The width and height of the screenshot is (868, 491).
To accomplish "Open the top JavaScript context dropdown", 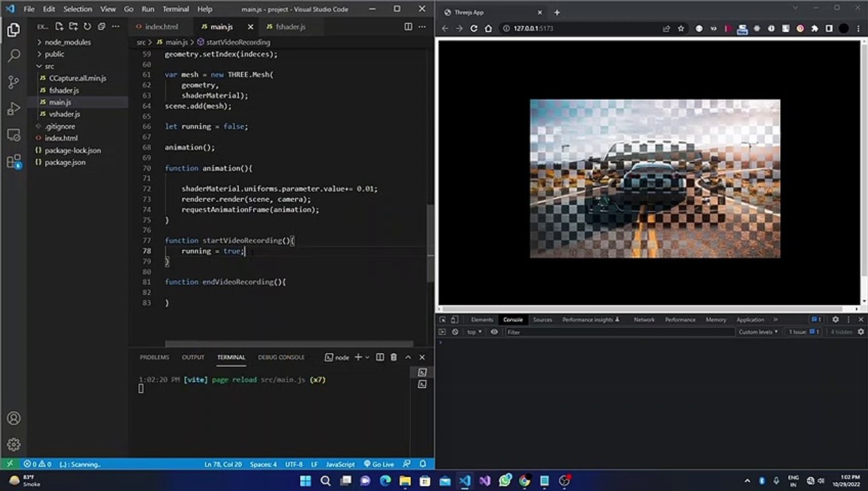I will point(474,332).
